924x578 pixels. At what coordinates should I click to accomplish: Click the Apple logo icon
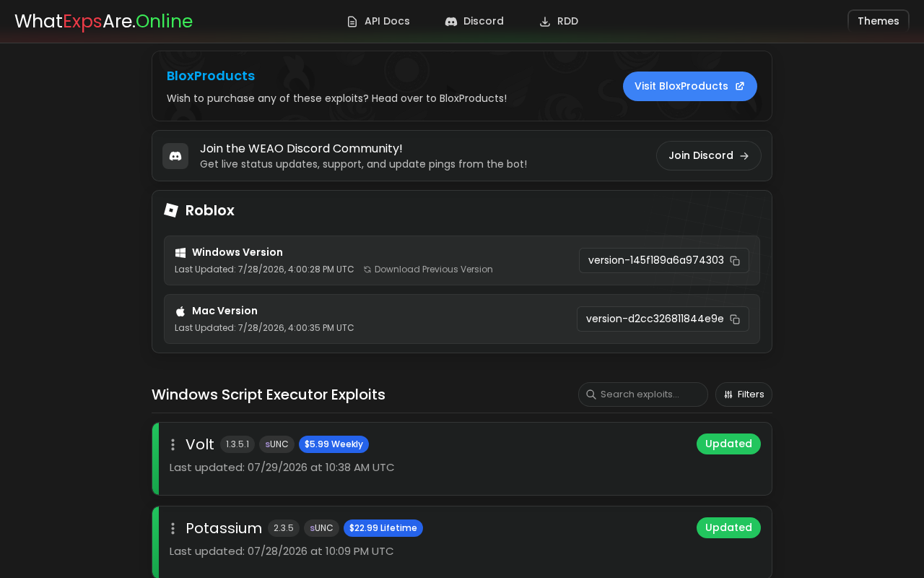point(180,311)
